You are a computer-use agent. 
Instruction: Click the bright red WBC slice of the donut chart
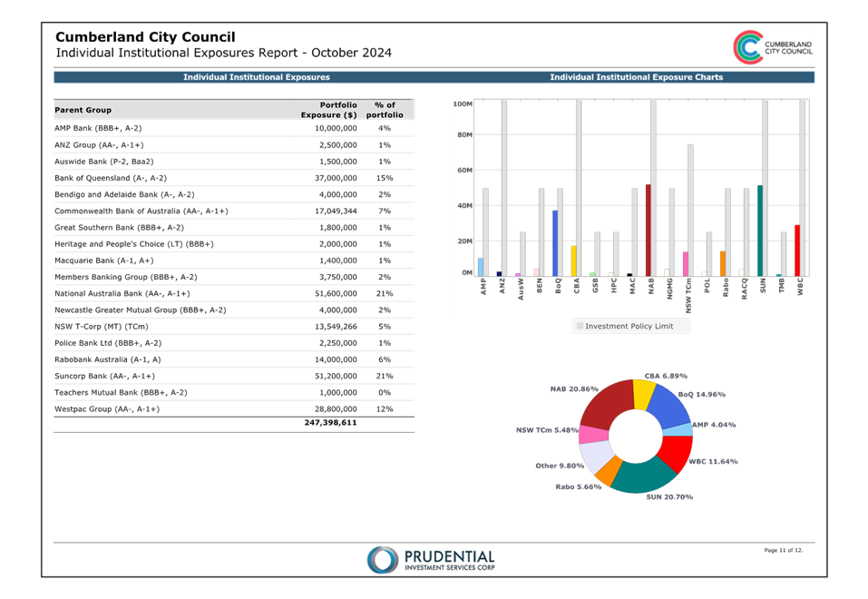[677, 453]
